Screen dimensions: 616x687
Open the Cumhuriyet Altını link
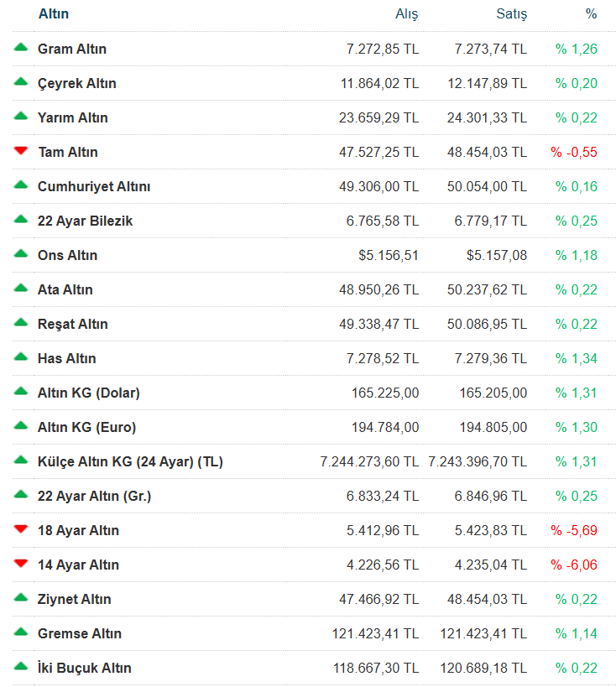click(94, 186)
